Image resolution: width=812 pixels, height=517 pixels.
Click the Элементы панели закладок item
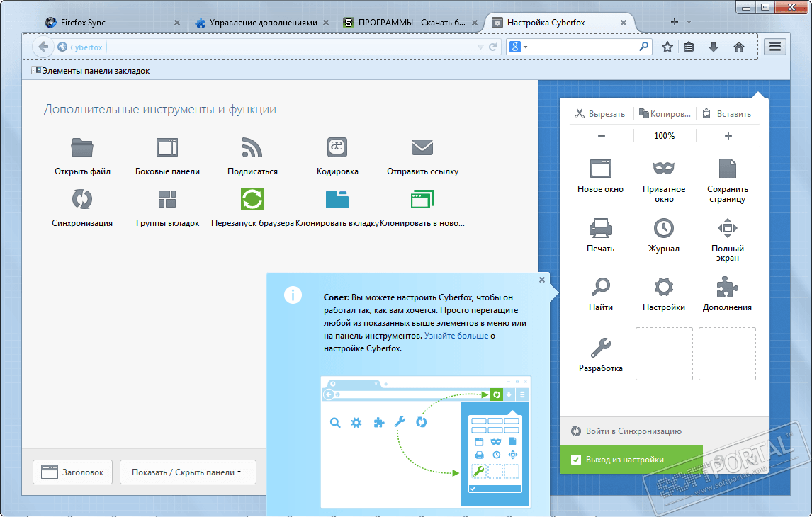click(91, 71)
